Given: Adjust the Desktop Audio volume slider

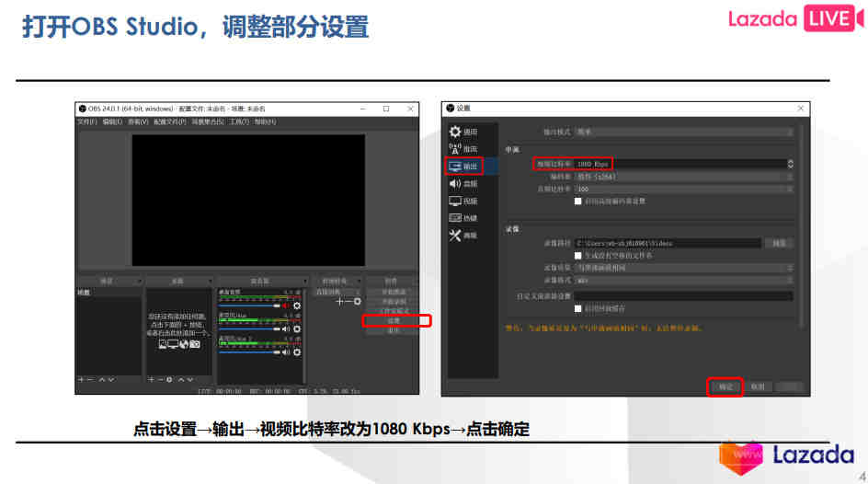Looking at the screenshot, I should [x=250, y=305].
